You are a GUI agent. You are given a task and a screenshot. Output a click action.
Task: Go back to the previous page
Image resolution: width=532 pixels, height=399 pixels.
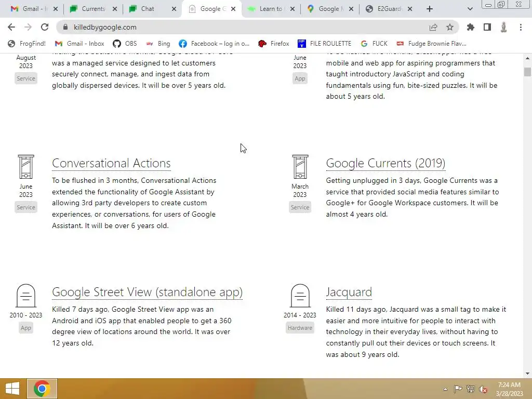(x=11, y=27)
